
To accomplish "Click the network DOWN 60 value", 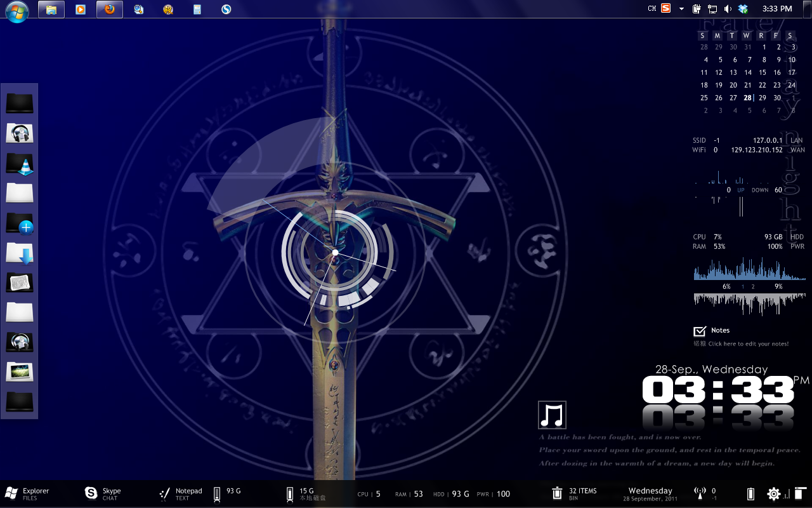I will point(778,190).
